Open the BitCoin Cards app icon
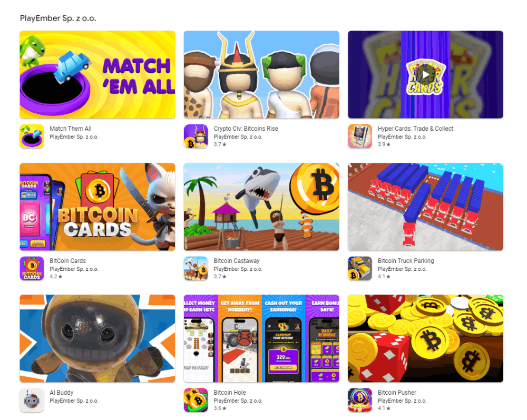Viewport: 527px width, 420px height. (32, 268)
